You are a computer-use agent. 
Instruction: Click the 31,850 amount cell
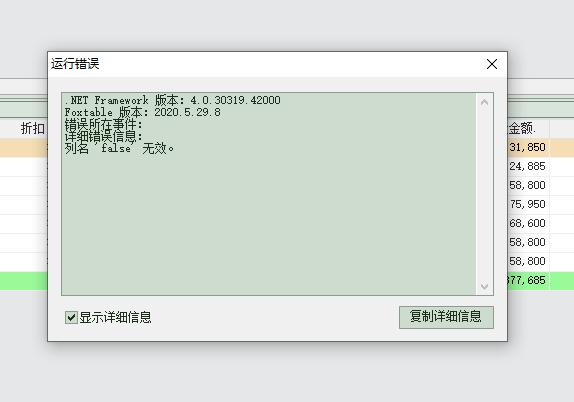(x=528, y=147)
